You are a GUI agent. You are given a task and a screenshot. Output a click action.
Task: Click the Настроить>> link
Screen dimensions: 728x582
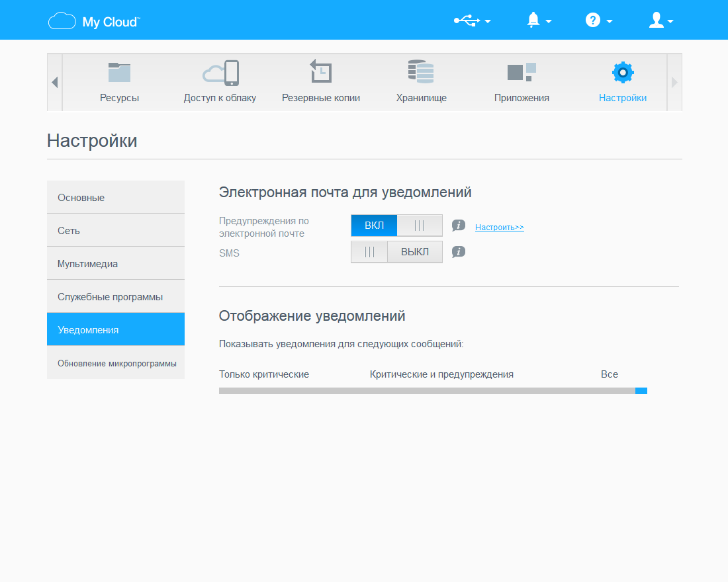pos(500,228)
